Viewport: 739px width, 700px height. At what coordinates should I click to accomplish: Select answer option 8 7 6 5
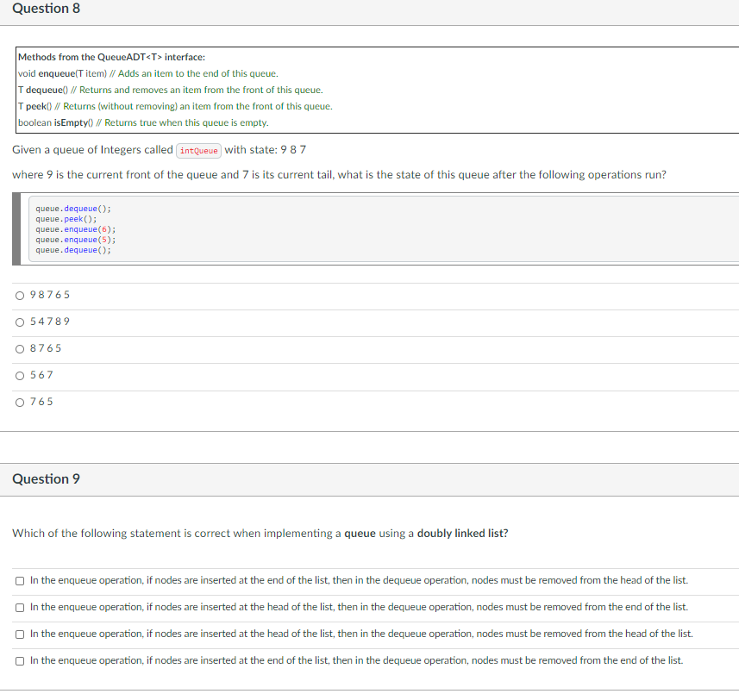pyautogui.click(x=19, y=348)
